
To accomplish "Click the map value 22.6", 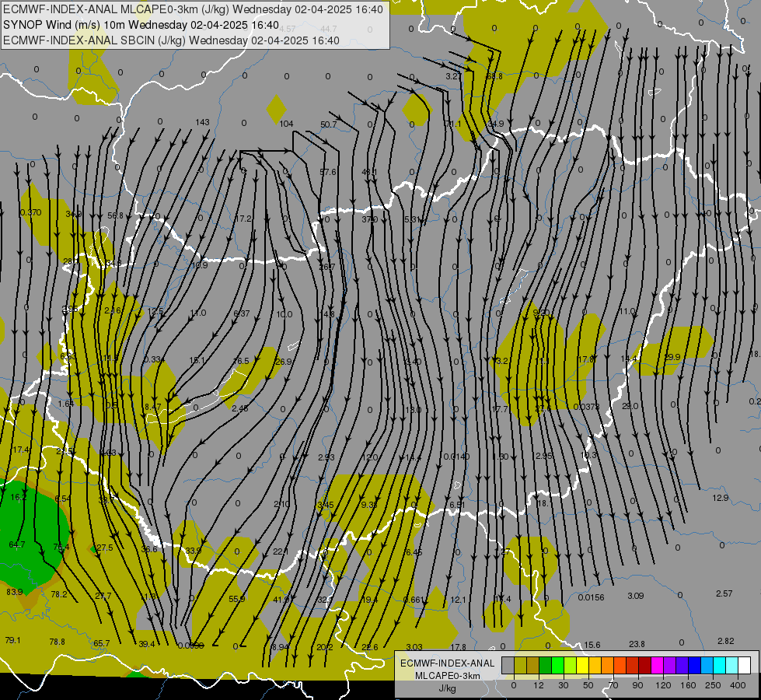I will click(370, 646).
